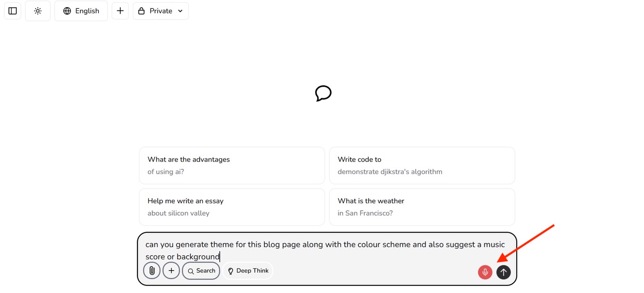
Task: Click the globe icon for language
Action: (x=67, y=11)
